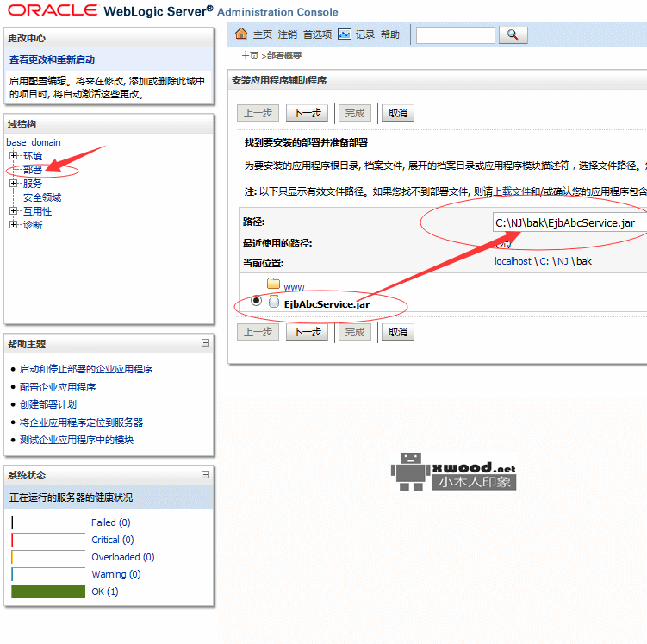Collapse the 系统状态 panel with minus icon
Screen dimensions: 647x644
205,474
